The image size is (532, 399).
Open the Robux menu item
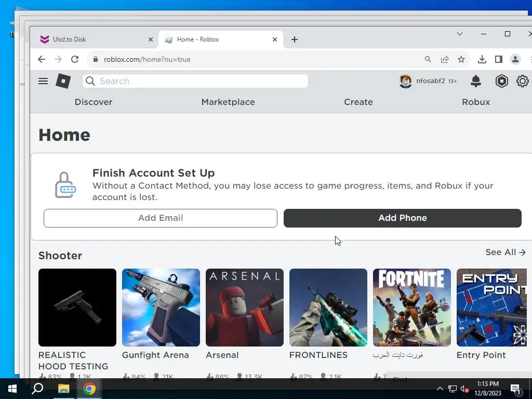(x=476, y=102)
